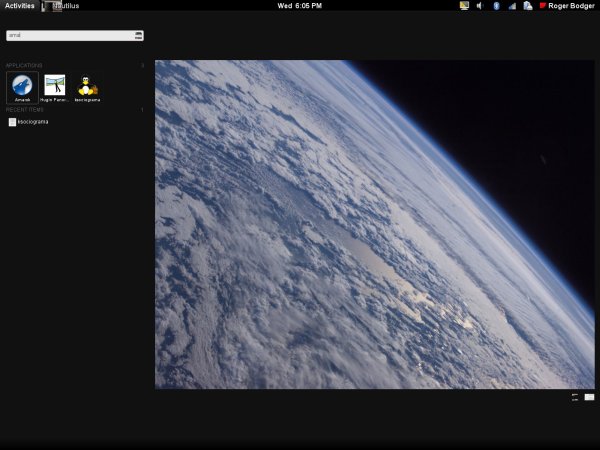
Task: Launch the Amarok application
Action: coord(22,87)
